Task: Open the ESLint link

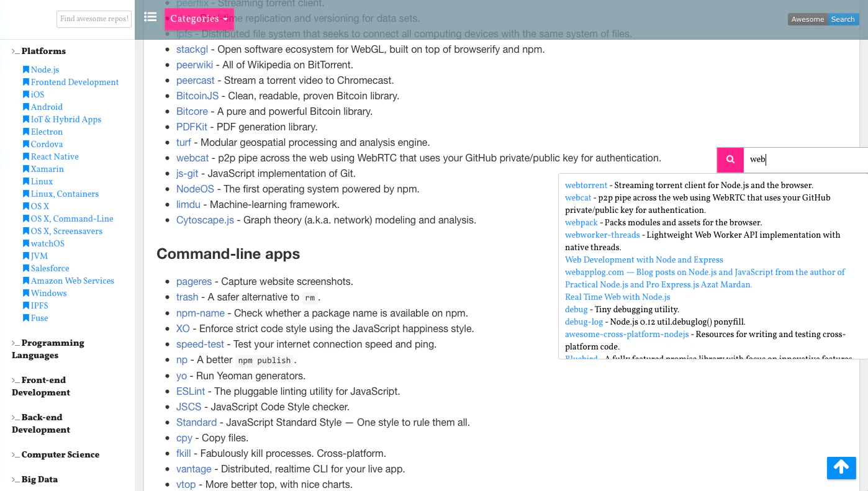Action: (x=191, y=391)
